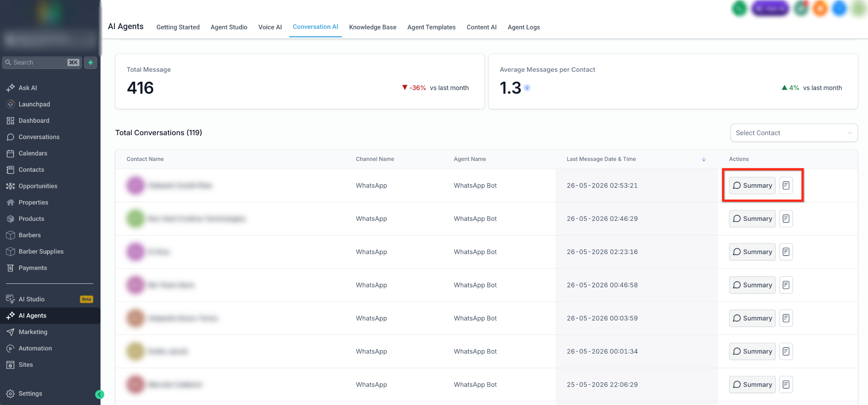Open transcript icon for 00:01:34 conversation
868x405 pixels.
pos(786,351)
